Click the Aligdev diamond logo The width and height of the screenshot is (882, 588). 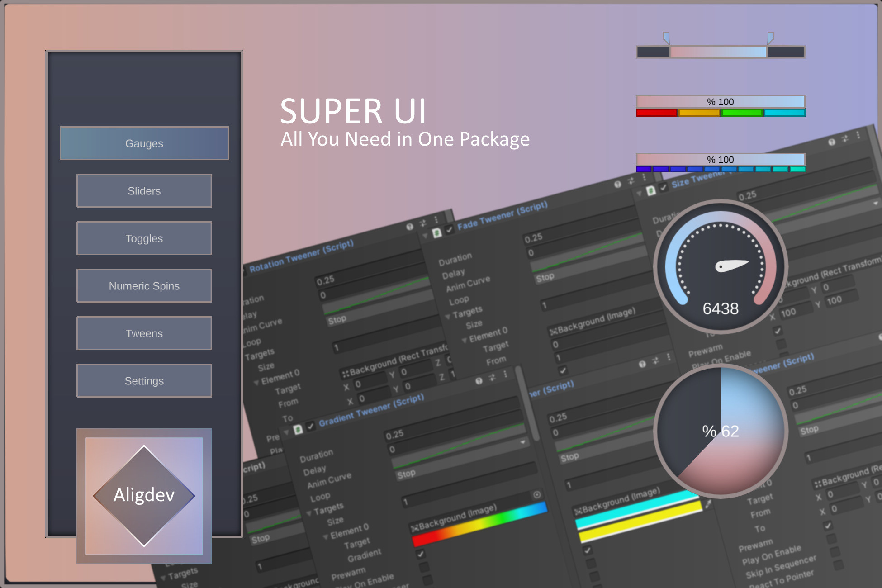144,495
